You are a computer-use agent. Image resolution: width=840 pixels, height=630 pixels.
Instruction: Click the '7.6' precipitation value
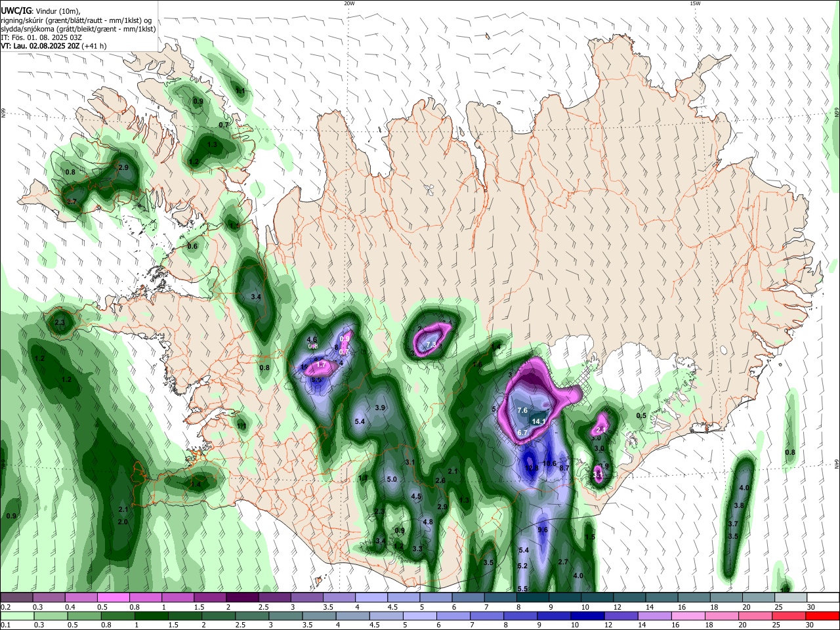(x=522, y=410)
